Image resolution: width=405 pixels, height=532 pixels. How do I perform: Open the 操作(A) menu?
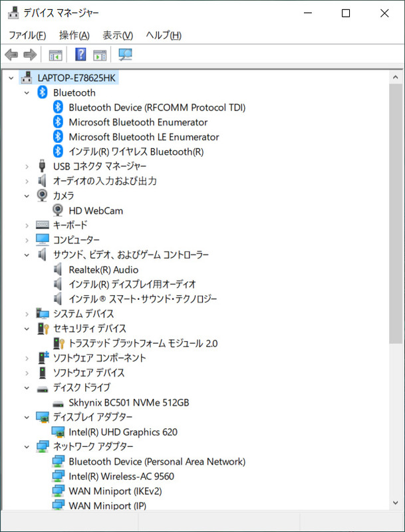coord(68,34)
